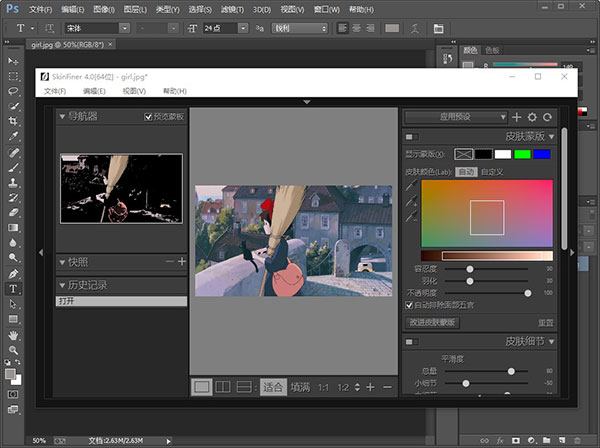This screenshot has width=600, height=448.
Task: Click the 重置 link in skin mask section
Action: [545, 323]
